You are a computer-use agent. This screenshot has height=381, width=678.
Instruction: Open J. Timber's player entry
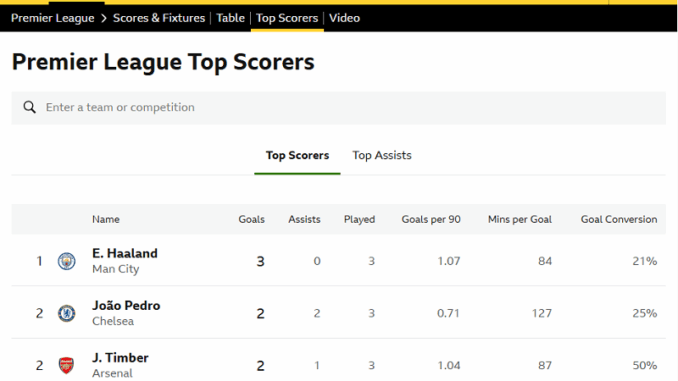click(120, 358)
